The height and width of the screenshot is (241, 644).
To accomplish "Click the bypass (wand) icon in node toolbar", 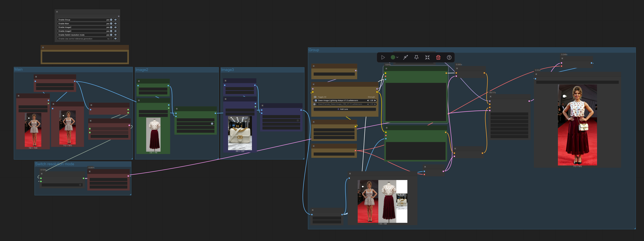I will [x=406, y=58].
